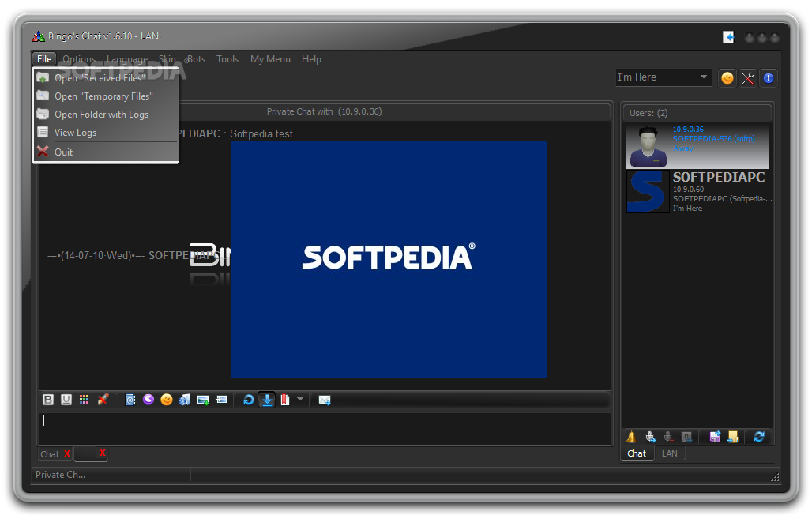This screenshot has width=812, height=515.
Task: Open the My Menu menu
Action: tap(270, 59)
